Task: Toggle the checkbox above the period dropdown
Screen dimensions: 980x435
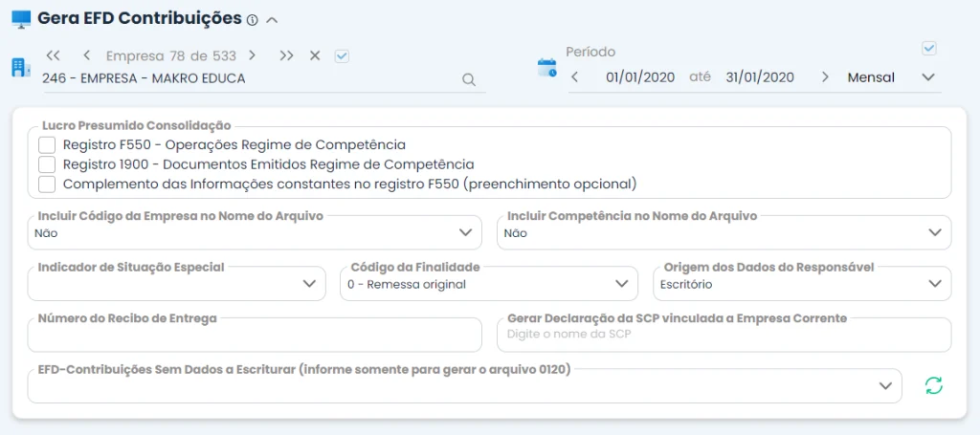Action: 929,48
